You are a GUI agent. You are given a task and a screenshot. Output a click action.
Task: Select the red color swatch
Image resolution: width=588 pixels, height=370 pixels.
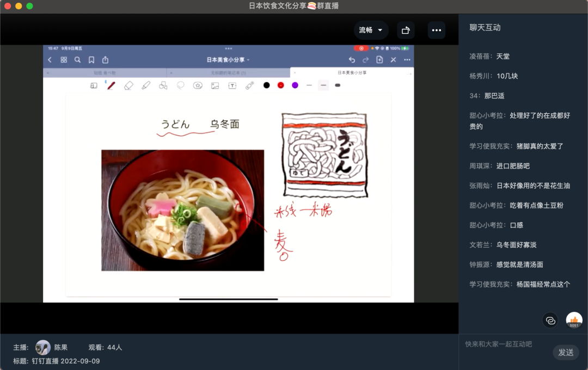[280, 85]
